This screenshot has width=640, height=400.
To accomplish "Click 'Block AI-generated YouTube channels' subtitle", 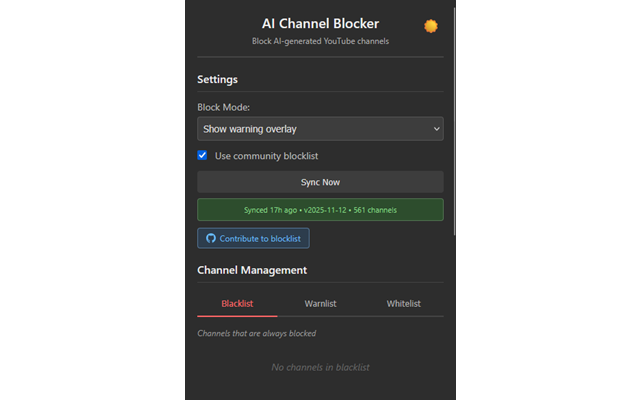I will (x=320, y=41).
